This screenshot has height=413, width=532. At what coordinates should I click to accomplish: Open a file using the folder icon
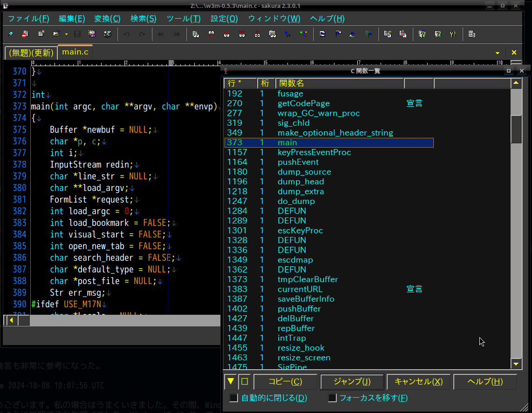click(x=56, y=34)
